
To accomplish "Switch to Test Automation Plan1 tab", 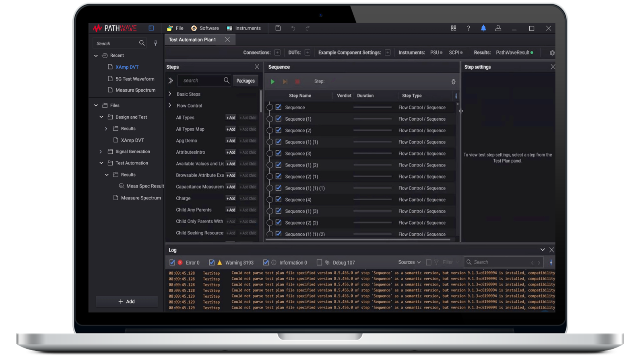I will [x=192, y=39].
